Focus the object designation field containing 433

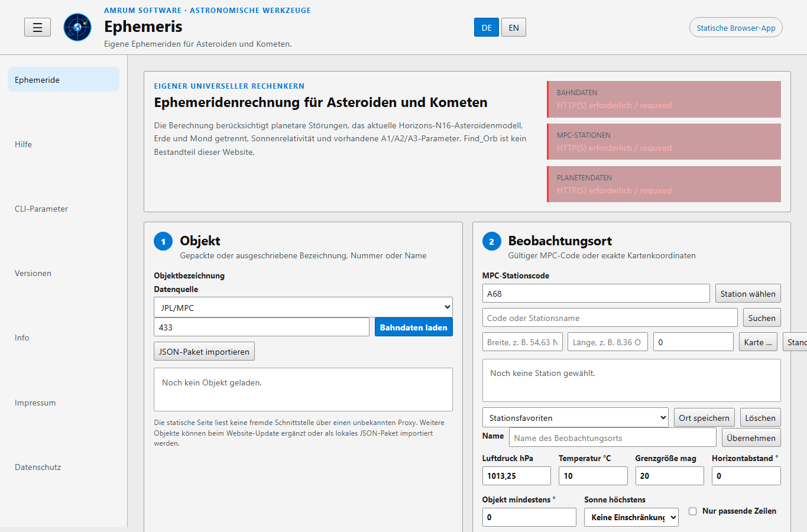pyautogui.click(x=261, y=327)
